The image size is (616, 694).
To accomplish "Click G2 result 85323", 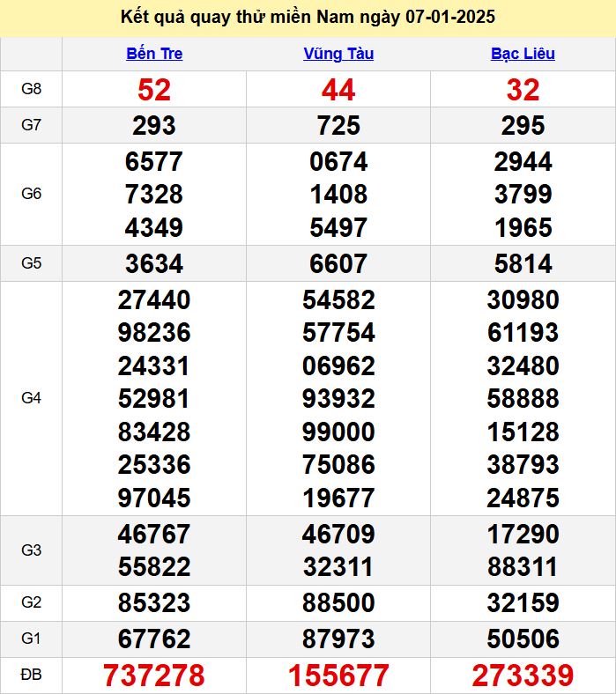I will (154, 603).
